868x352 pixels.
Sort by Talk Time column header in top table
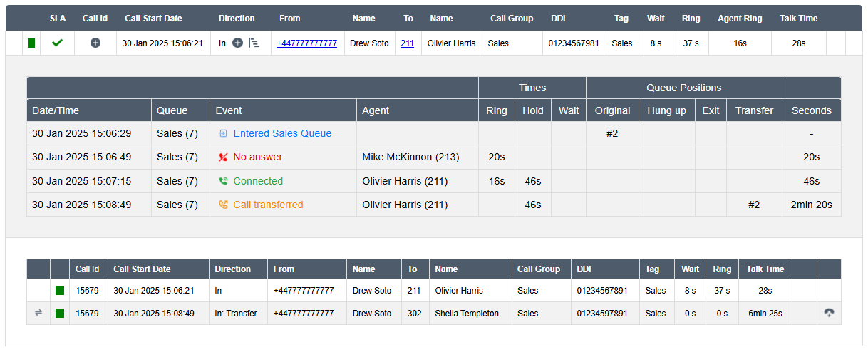[798, 19]
